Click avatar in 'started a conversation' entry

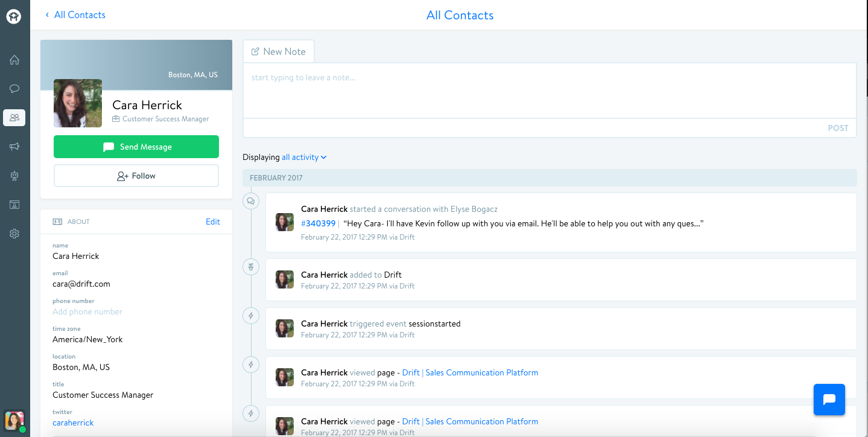pyautogui.click(x=285, y=222)
